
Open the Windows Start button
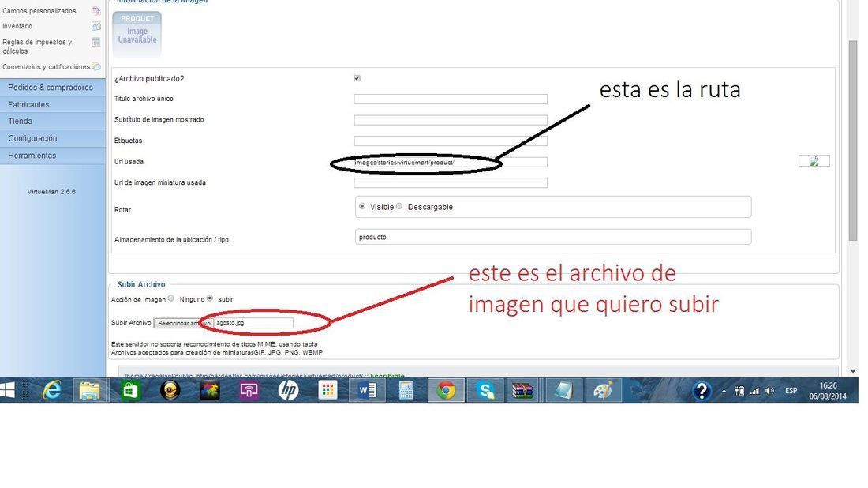7,391
